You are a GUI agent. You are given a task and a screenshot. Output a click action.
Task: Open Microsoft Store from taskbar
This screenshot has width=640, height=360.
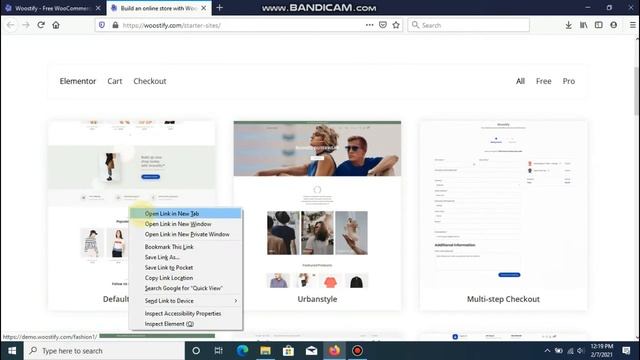pyautogui.click(x=288, y=351)
